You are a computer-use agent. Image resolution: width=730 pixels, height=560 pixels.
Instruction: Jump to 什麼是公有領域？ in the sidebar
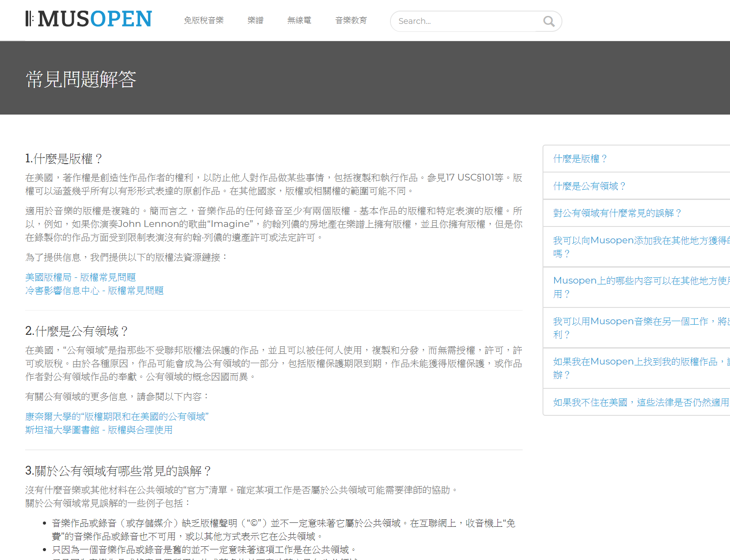tap(636, 186)
